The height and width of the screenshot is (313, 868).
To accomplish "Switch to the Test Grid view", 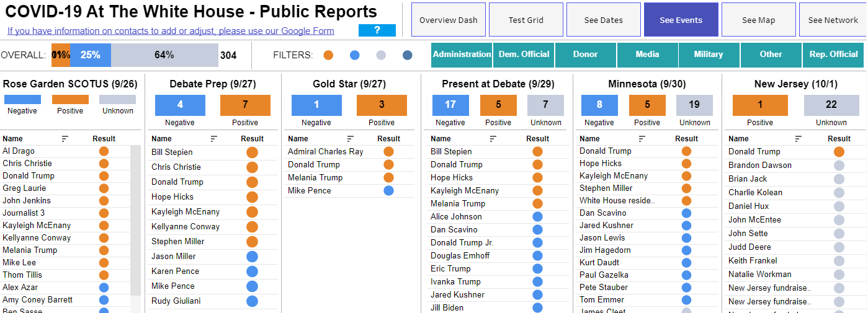I will 526,20.
